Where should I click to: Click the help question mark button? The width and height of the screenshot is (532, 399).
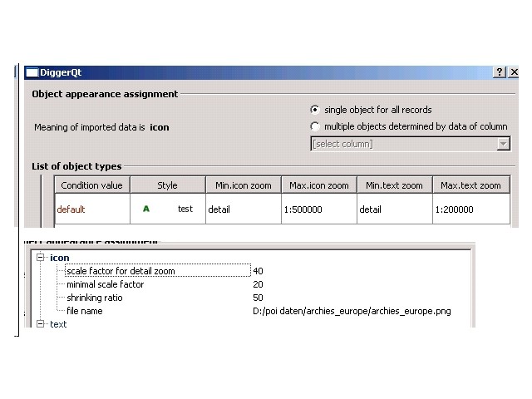click(x=499, y=72)
